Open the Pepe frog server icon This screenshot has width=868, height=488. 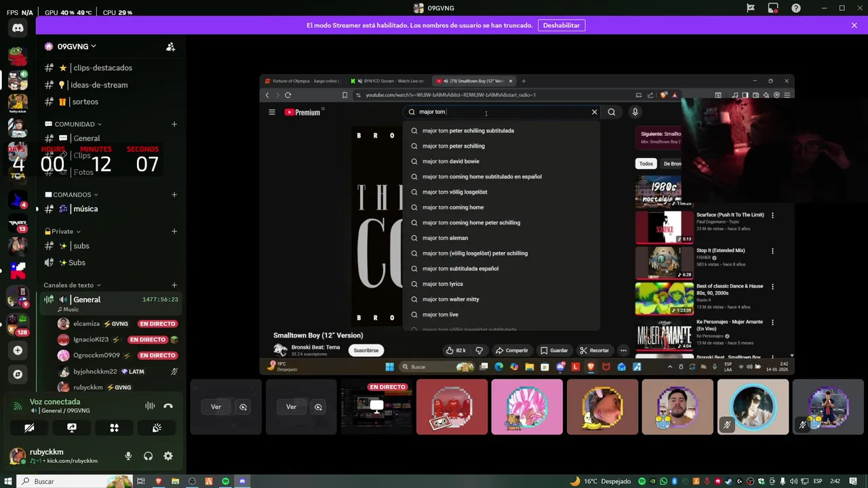point(18,56)
